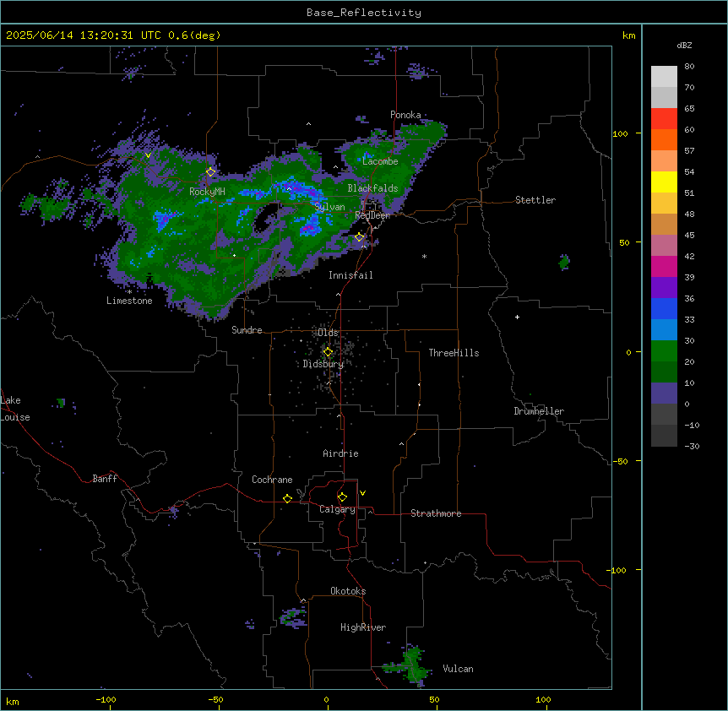Click the dBZ legend heading
Viewport: 728px width, 711px height.
click(x=684, y=45)
